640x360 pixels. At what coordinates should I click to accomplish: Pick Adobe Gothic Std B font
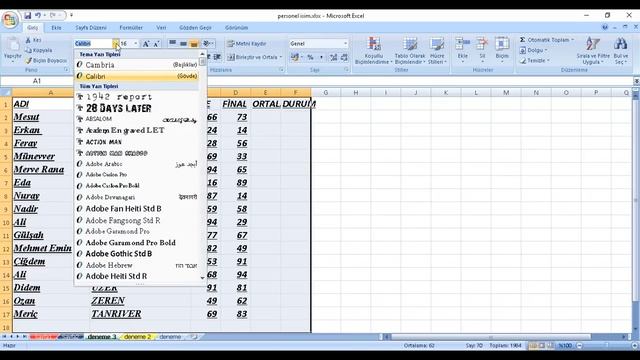pyautogui.click(x=137, y=253)
